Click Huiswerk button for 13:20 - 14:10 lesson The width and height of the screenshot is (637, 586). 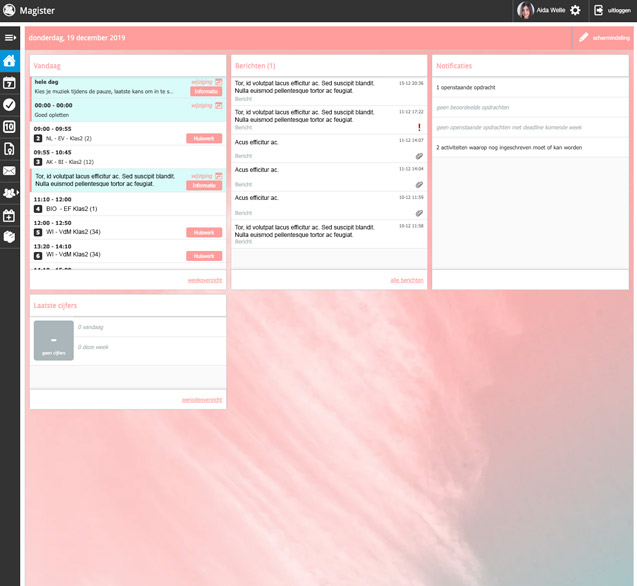(204, 256)
